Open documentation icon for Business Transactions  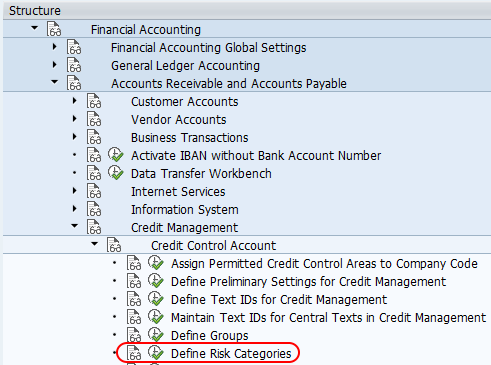(94, 137)
